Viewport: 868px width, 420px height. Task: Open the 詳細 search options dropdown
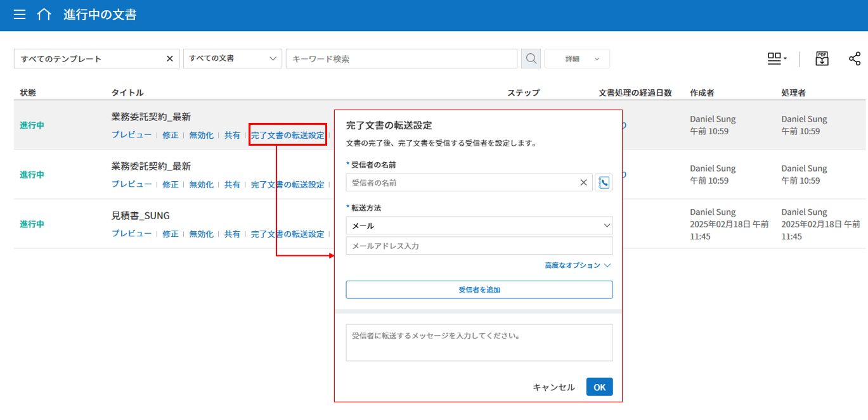pos(577,59)
